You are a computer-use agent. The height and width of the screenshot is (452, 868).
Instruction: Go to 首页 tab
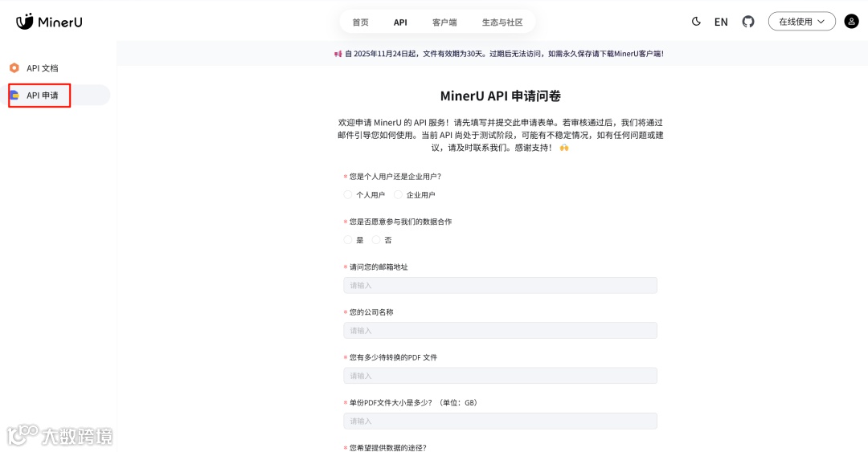pos(360,22)
